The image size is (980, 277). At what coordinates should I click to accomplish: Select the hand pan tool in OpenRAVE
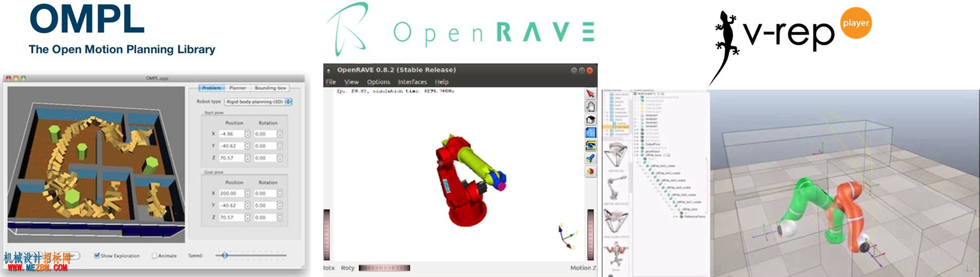pos(590,106)
